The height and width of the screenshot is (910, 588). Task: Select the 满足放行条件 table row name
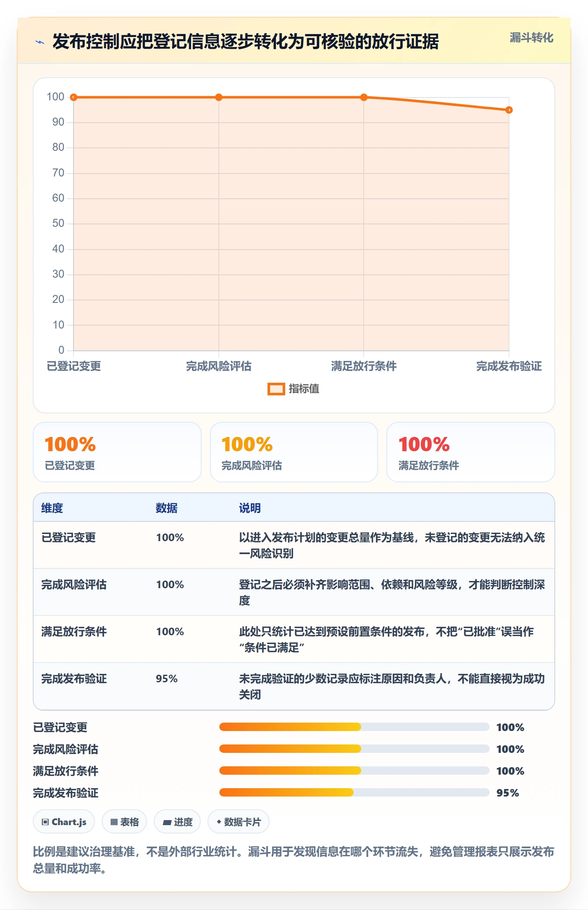click(74, 631)
